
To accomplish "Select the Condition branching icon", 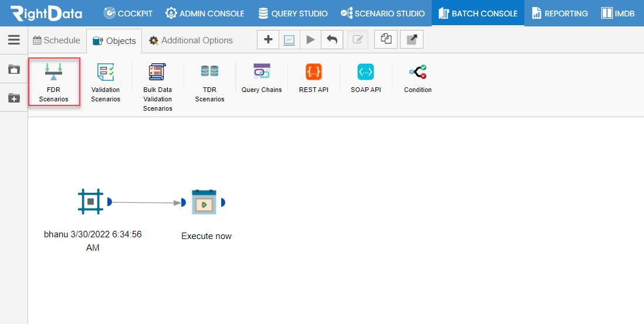I will (x=418, y=71).
